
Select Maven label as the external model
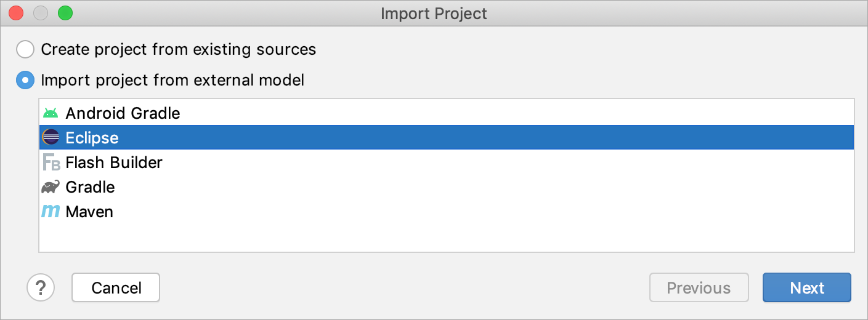pyautogui.click(x=89, y=212)
